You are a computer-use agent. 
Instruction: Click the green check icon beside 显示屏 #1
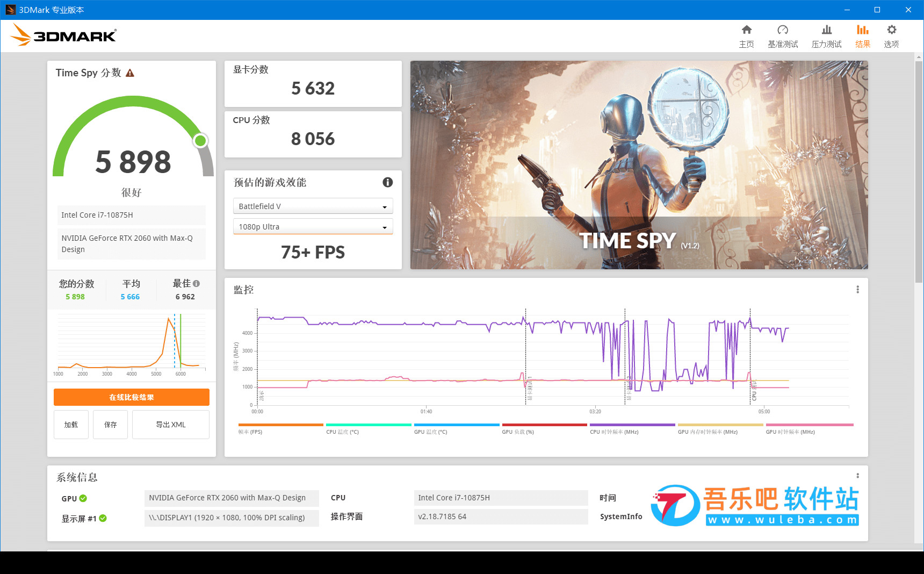tap(103, 518)
